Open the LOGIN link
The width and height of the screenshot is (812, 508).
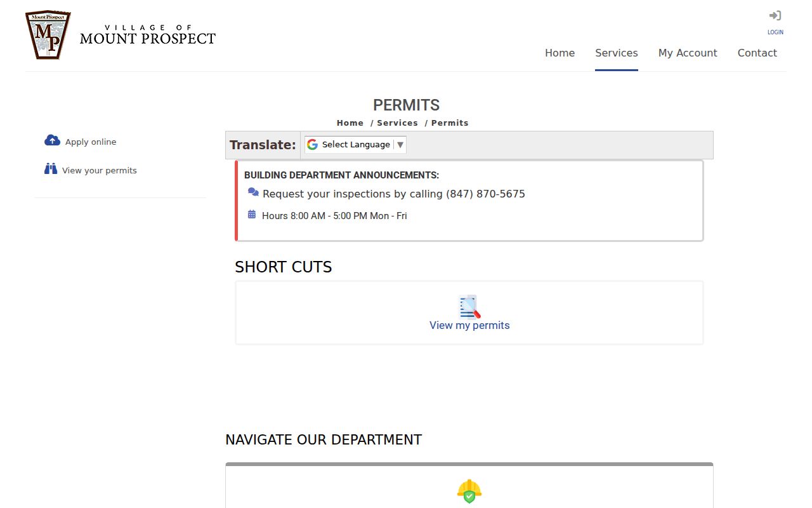pos(775,32)
